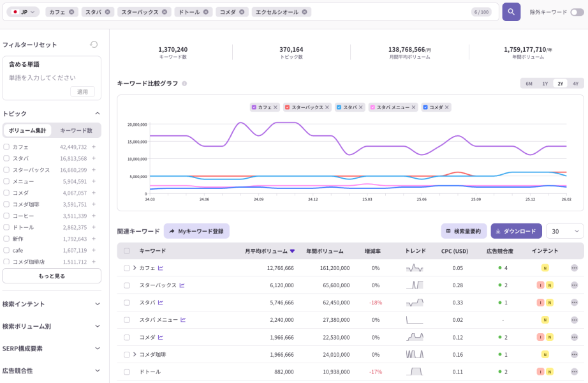Expand the コメダ珈琲 keyword row

coord(135,354)
